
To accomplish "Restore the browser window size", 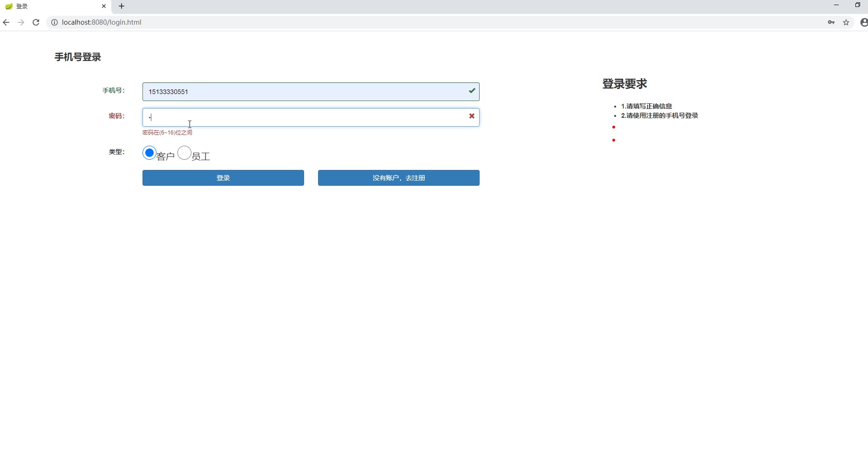I will click(858, 5).
